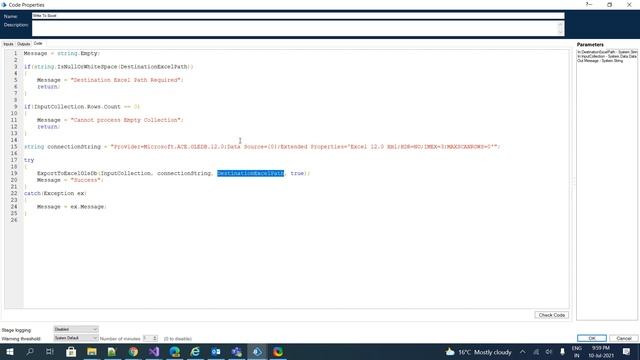Click the Cancel button

point(624,338)
